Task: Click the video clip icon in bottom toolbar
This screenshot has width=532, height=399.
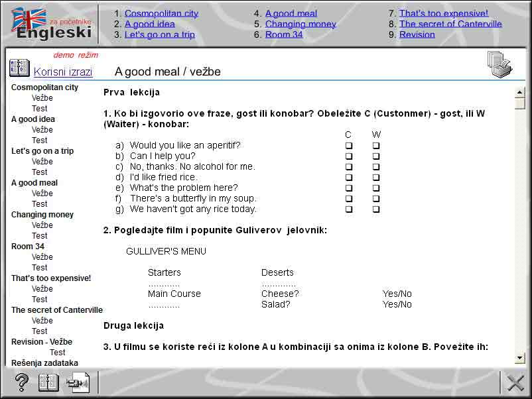Action: coord(78,382)
